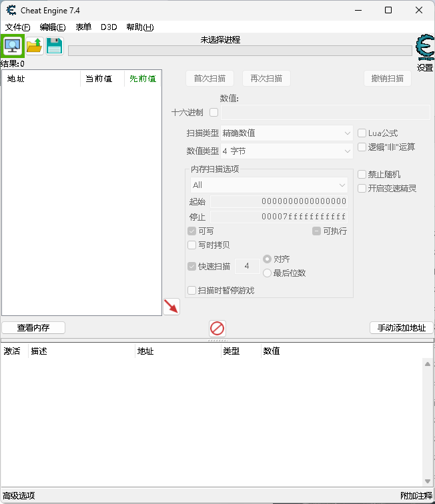
Task: Click 手动添加地址 to add address manually
Action: pos(402,328)
